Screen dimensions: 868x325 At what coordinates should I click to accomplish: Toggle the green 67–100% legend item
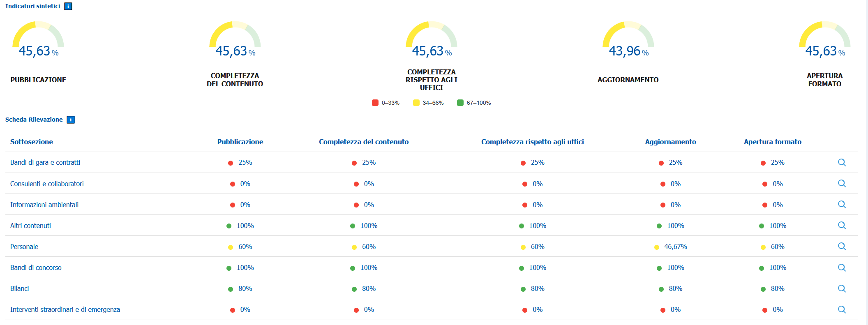click(474, 103)
